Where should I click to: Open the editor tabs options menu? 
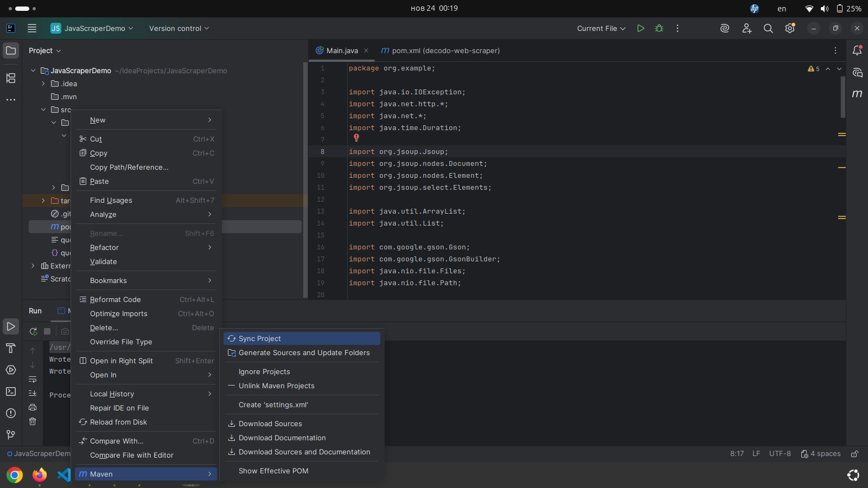coord(835,50)
